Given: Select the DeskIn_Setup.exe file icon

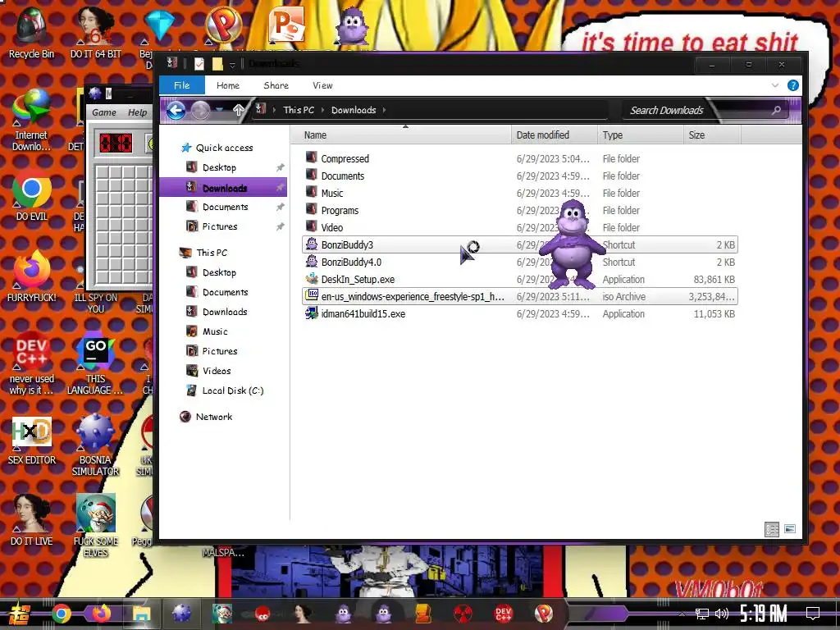Looking at the screenshot, I should click(x=312, y=279).
